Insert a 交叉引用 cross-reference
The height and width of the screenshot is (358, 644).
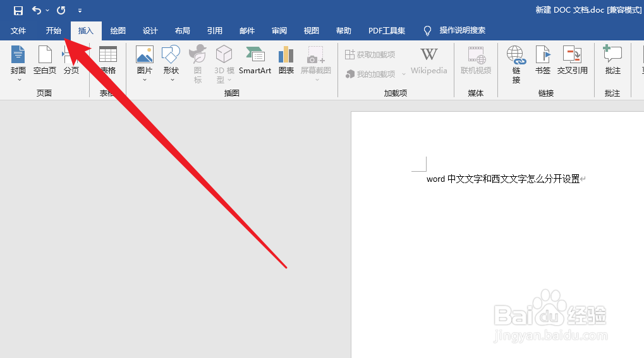[x=572, y=60]
